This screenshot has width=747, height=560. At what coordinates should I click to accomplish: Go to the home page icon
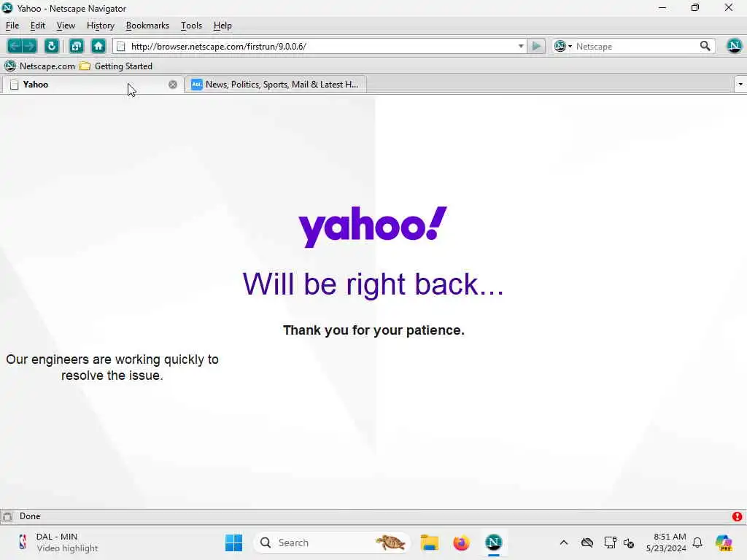click(98, 46)
